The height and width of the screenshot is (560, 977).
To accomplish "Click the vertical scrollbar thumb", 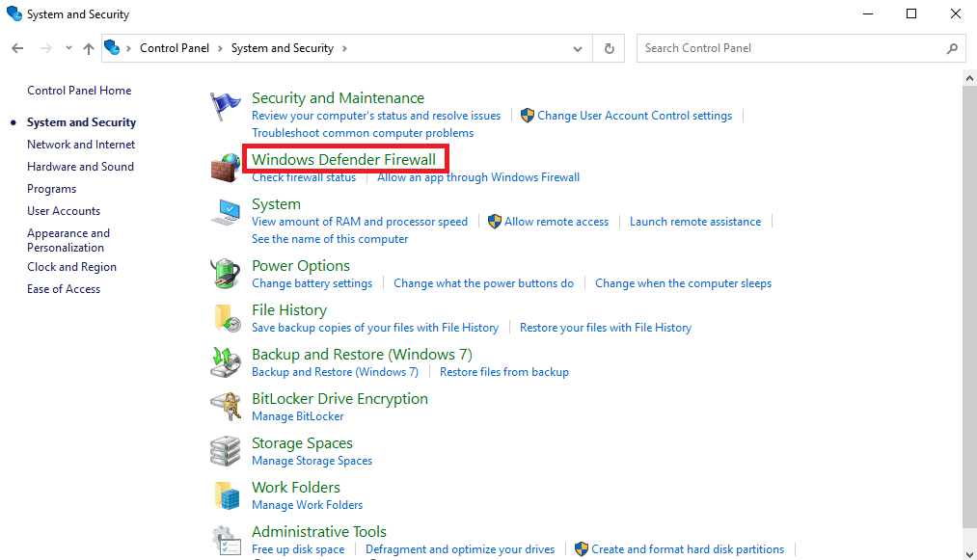I will (969, 309).
